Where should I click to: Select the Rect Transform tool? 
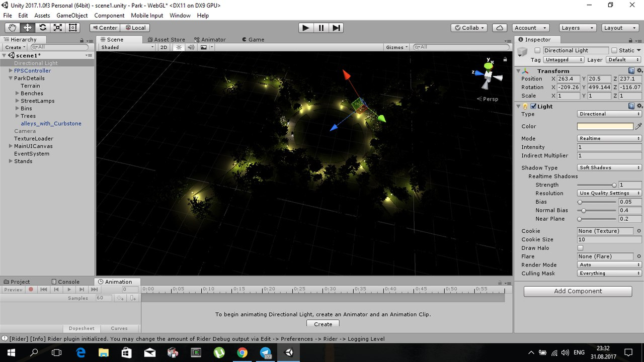[73, 28]
